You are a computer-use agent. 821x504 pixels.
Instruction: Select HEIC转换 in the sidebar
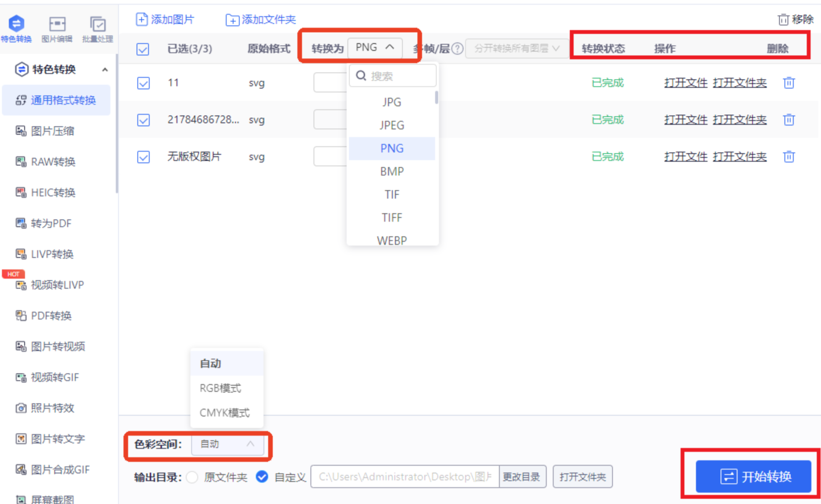(x=56, y=193)
